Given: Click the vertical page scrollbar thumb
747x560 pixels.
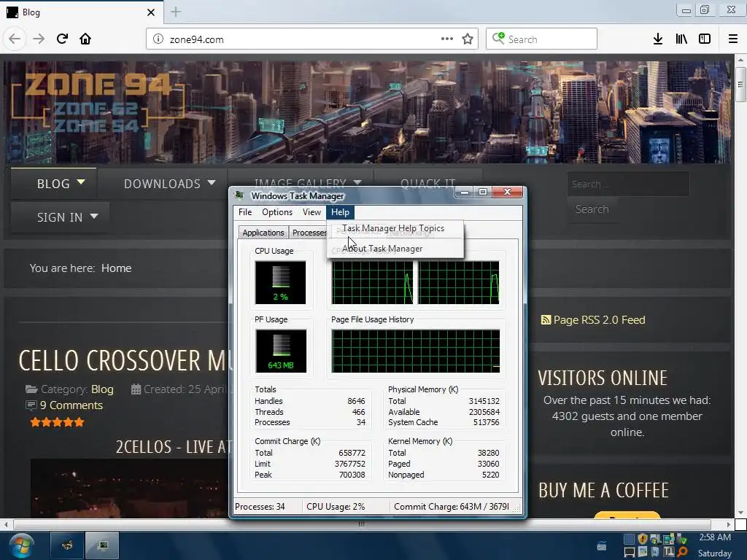Looking at the screenshot, I should tap(740, 85).
